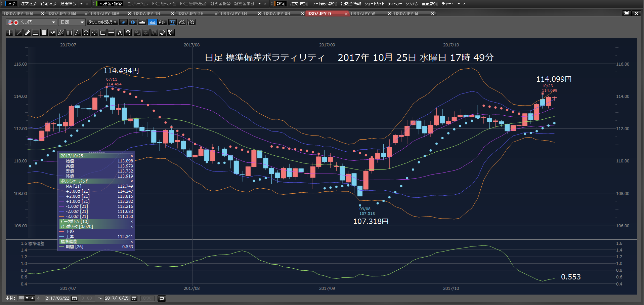Open calendar for start date 2017/06/22

[75, 298]
